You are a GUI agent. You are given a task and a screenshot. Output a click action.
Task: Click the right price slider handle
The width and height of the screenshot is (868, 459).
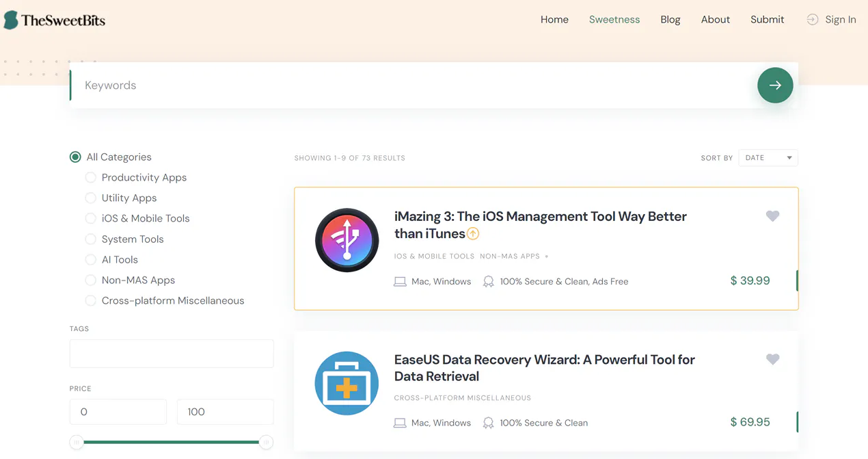pos(266,443)
